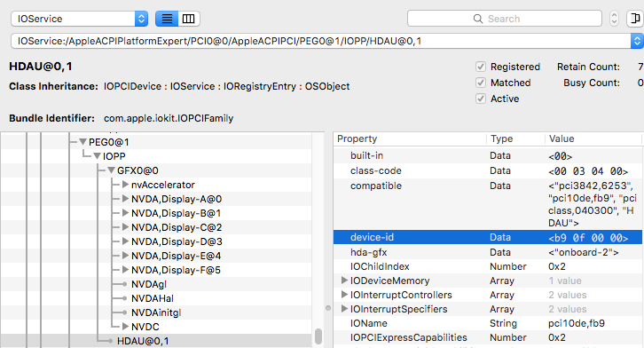644x348 pixels.
Task: Expand the nvAccelerator node
Action: pos(126,185)
